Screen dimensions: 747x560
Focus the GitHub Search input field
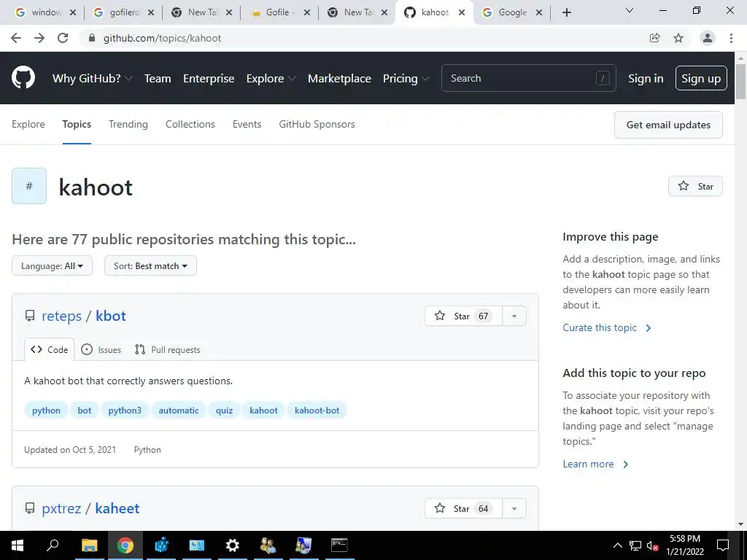point(529,78)
